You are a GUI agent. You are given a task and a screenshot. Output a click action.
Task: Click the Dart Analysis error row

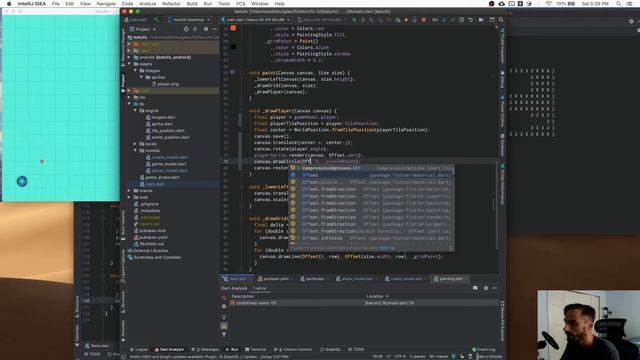(363, 303)
